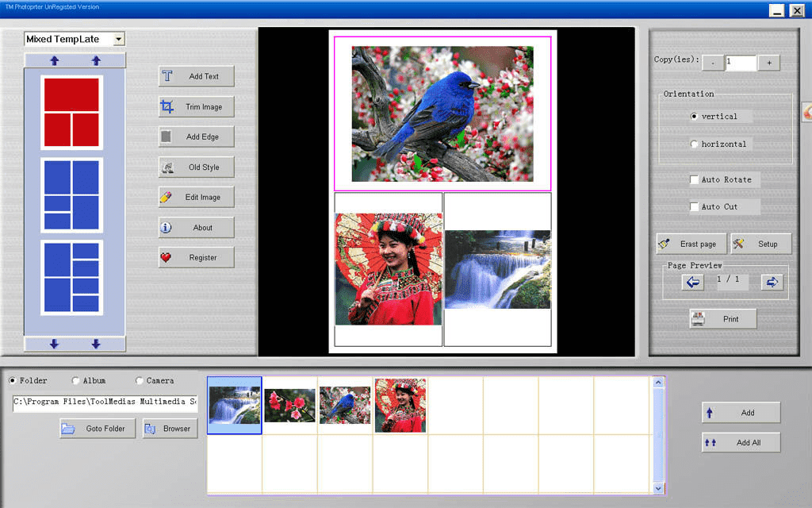
Task: Increase copies with plus button
Action: (769, 63)
